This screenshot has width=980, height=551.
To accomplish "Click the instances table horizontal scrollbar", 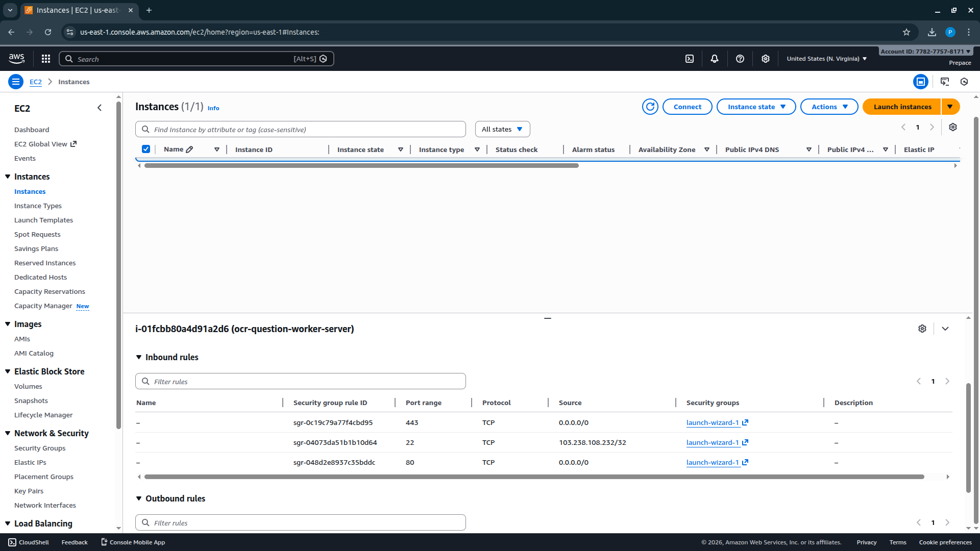I will [361, 165].
